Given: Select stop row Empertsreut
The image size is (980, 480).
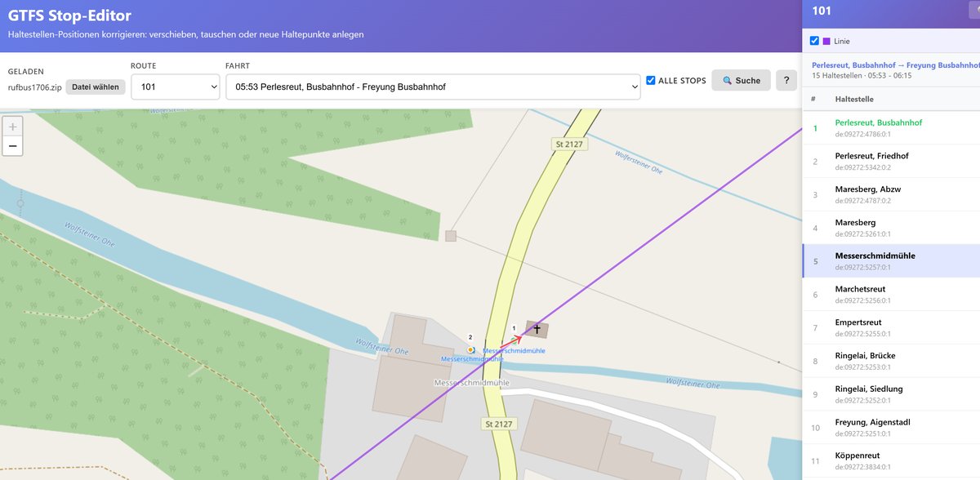Looking at the screenshot, I should pos(891,328).
